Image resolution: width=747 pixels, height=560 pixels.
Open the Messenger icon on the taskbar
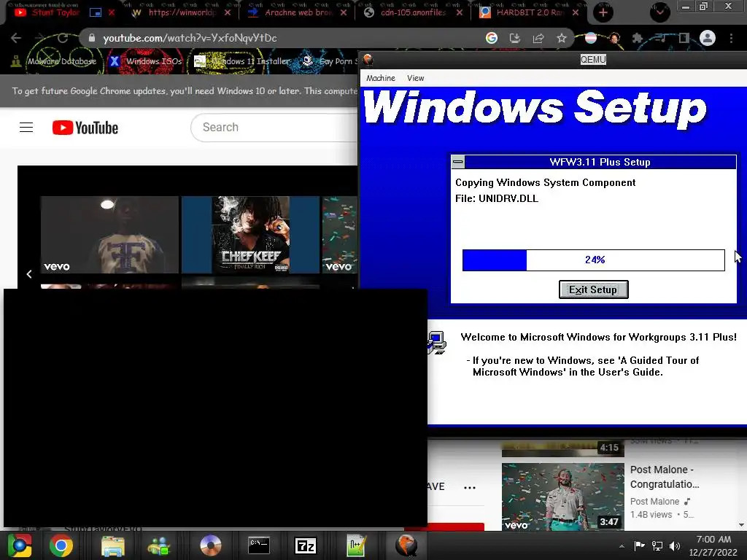point(158,545)
